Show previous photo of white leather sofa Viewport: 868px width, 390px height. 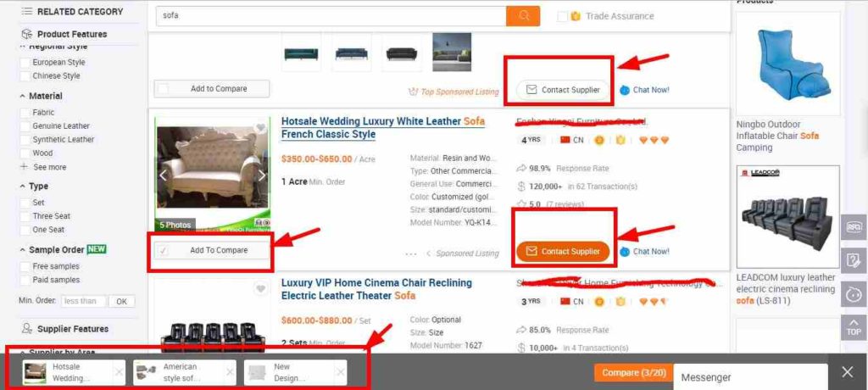163,175
